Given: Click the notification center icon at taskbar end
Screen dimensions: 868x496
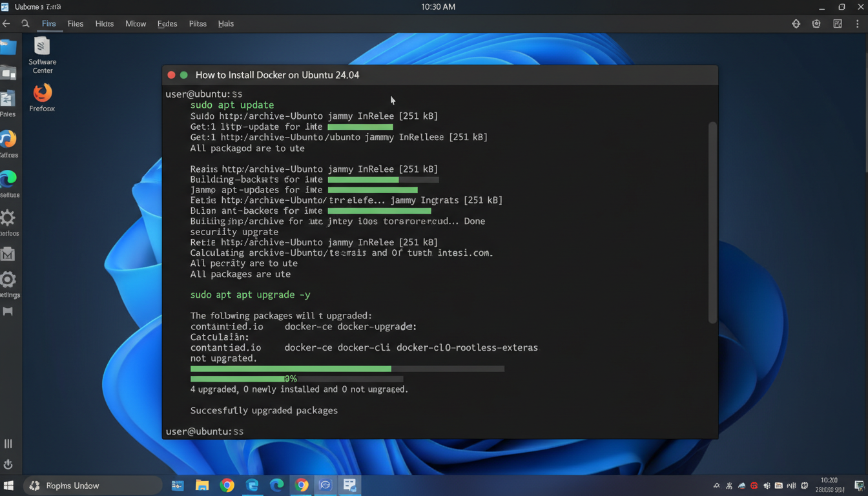Looking at the screenshot, I should 859,486.
